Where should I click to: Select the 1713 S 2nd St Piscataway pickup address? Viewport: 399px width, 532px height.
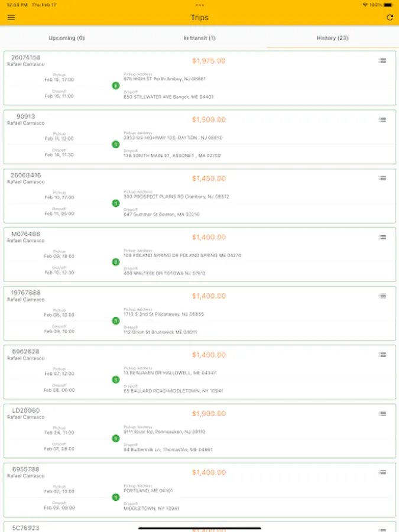tap(164, 314)
